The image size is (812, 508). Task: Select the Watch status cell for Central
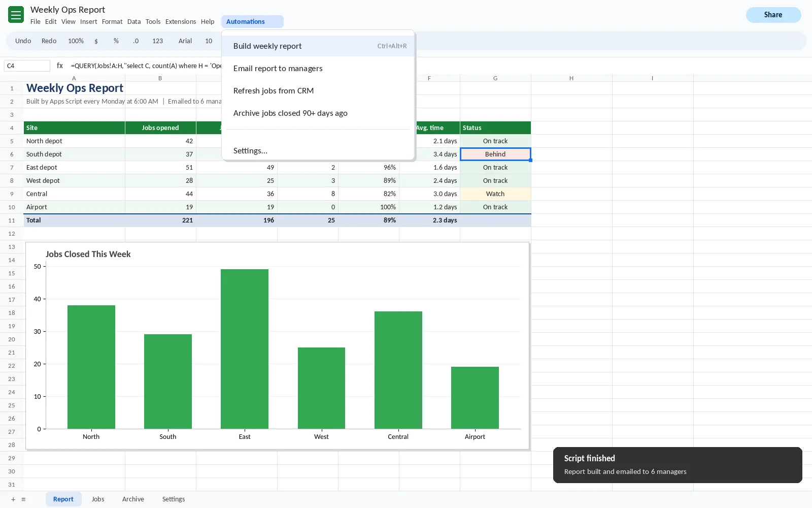[495, 194]
